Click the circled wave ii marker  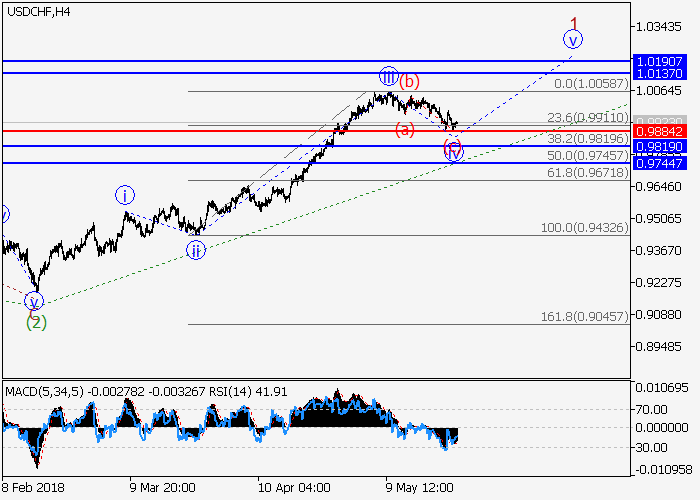(196, 250)
